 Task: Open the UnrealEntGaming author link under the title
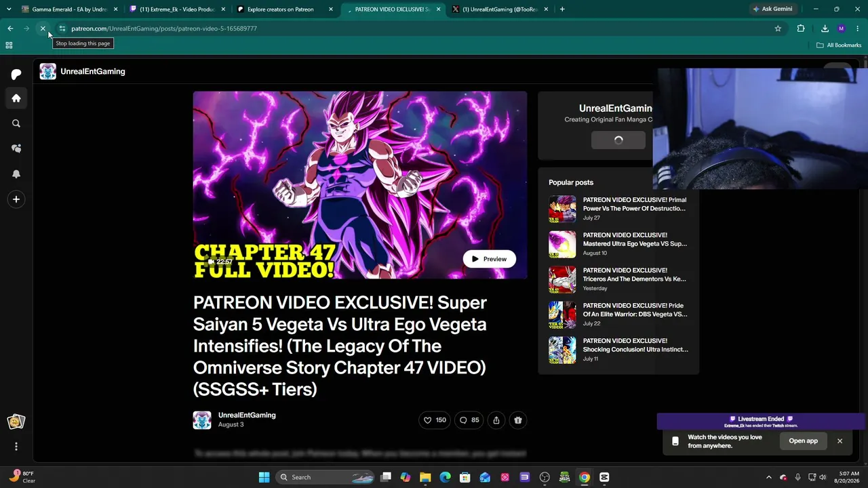tap(247, 415)
